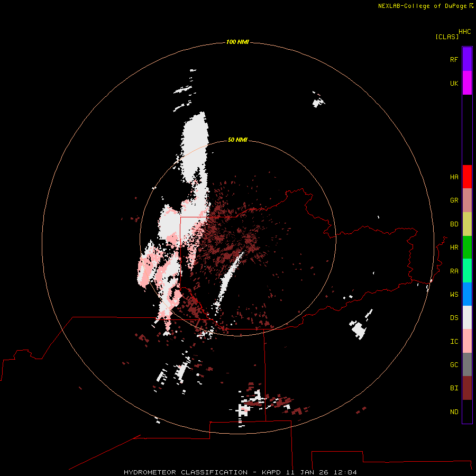The height and width of the screenshot is (476, 476).
Task: Click the 11 JAN 26 date text
Action: pyautogui.click(x=307, y=472)
